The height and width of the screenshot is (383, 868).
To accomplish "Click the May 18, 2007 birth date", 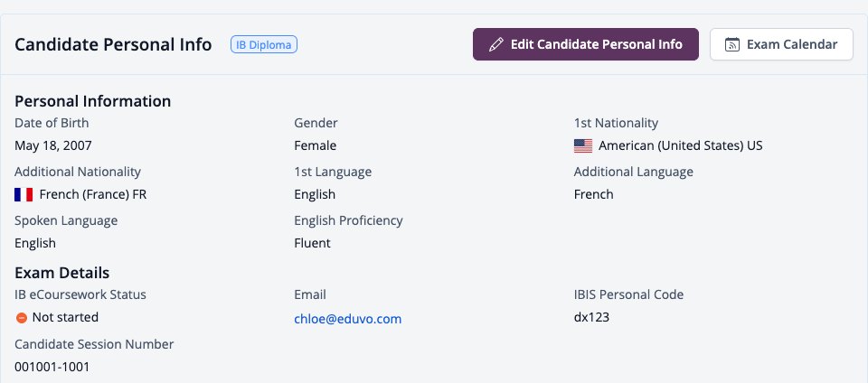I will coord(53,146).
